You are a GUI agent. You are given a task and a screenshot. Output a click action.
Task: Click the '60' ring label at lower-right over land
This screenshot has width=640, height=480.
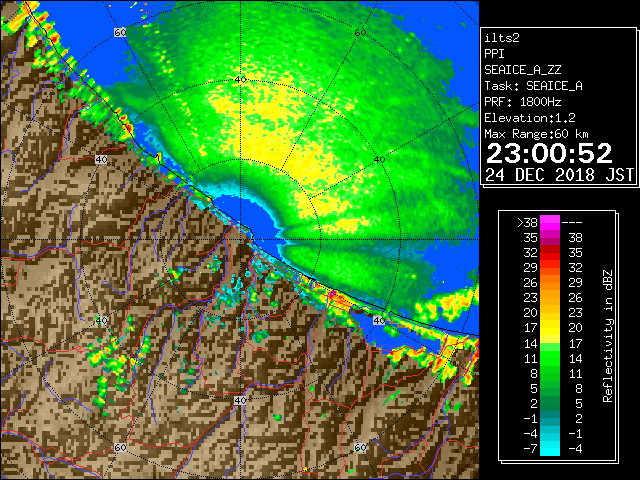click(360, 447)
